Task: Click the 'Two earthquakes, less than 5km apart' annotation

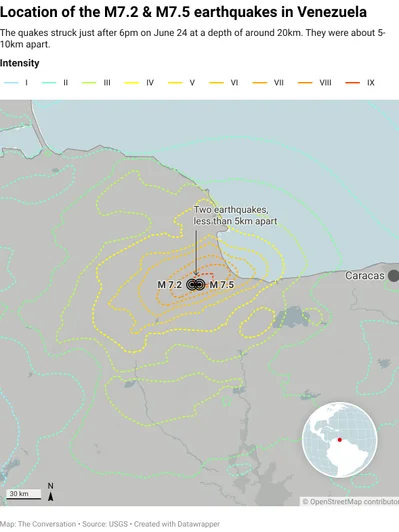Action: point(235,215)
